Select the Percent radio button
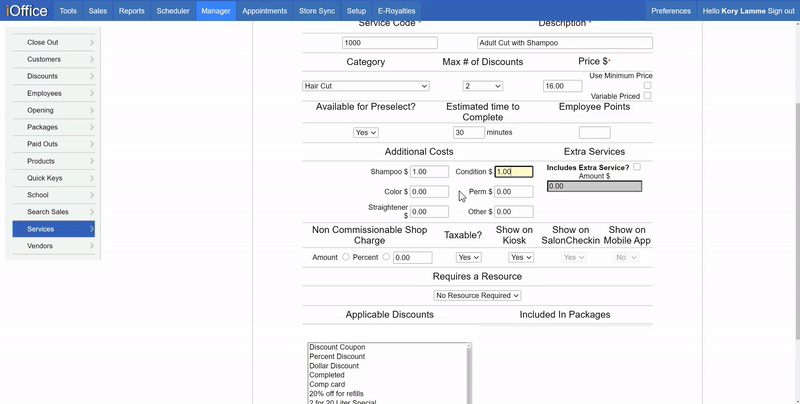The width and height of the screenshot is (800, 404). (386, 257)
